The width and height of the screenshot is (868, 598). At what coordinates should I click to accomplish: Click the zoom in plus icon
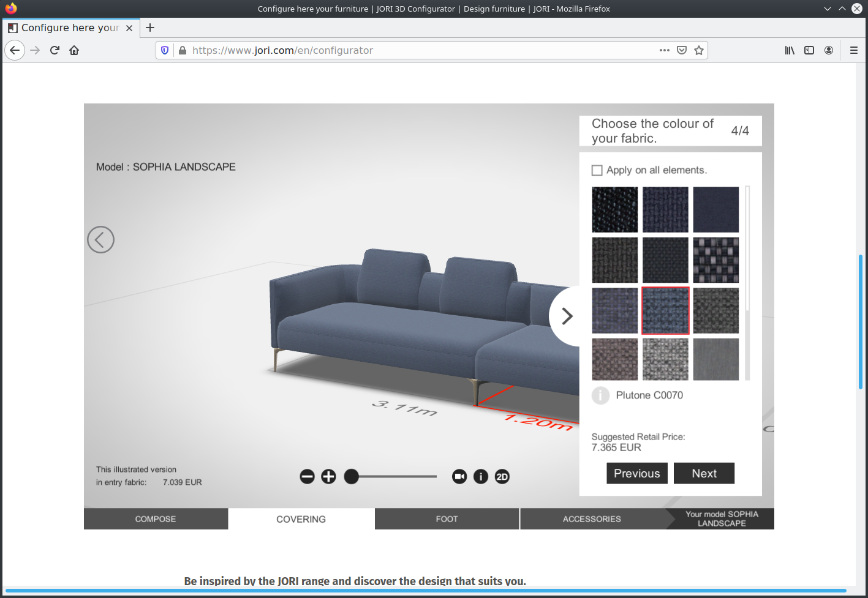tap(328, 477)
